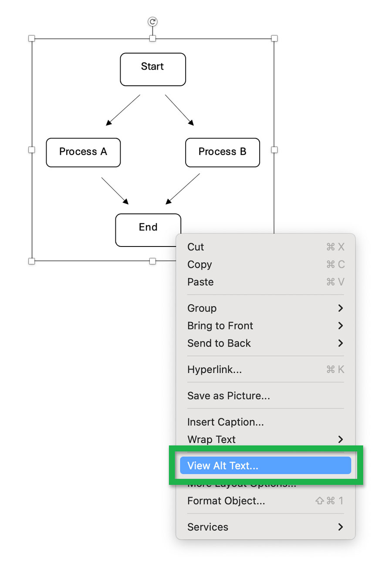This screenshot has height=567, width=392.
Task: Expand the Bring to Front submenu
Action: coord(340,325)
